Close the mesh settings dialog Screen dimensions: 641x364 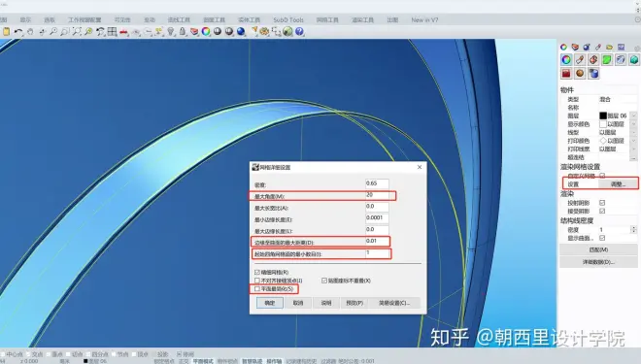(420, 167)
